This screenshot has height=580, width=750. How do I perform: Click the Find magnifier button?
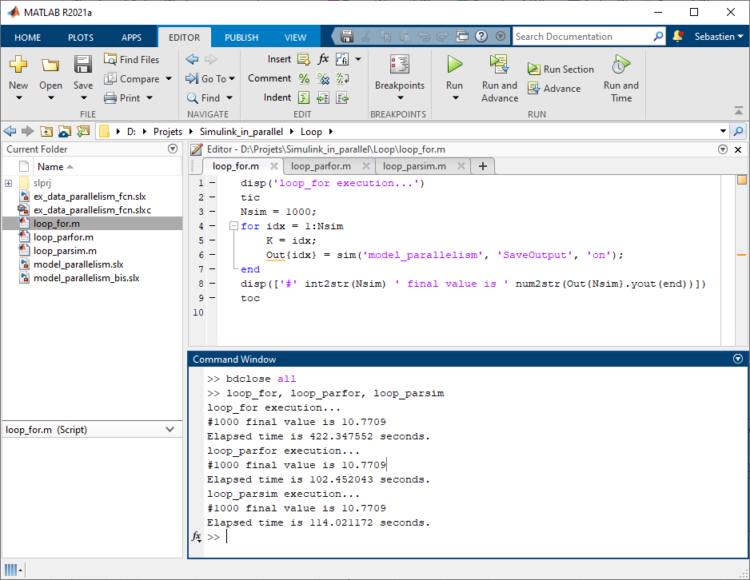point(203,98)
